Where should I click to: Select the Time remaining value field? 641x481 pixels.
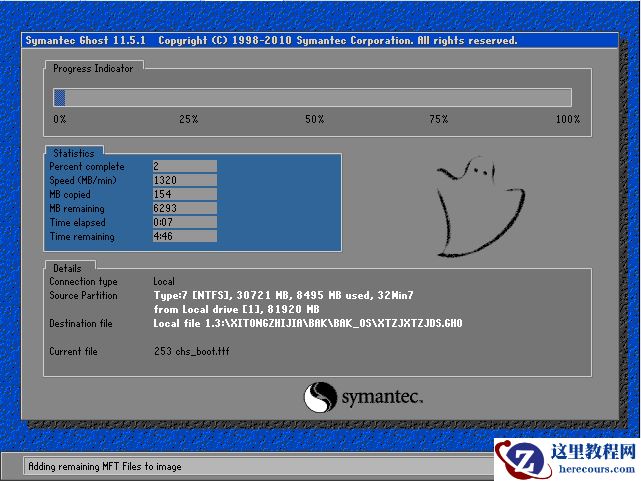coord(184,237)
